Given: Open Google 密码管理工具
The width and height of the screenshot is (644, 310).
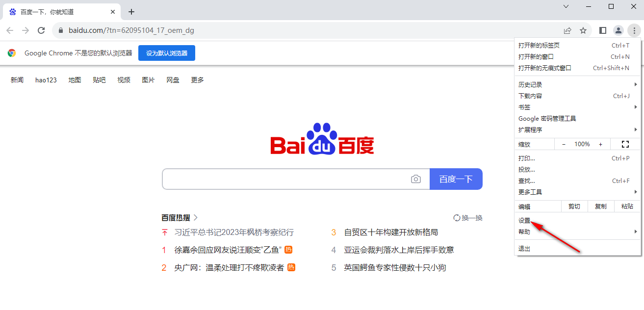Looking at the screenshot, I should coord(578,118).
